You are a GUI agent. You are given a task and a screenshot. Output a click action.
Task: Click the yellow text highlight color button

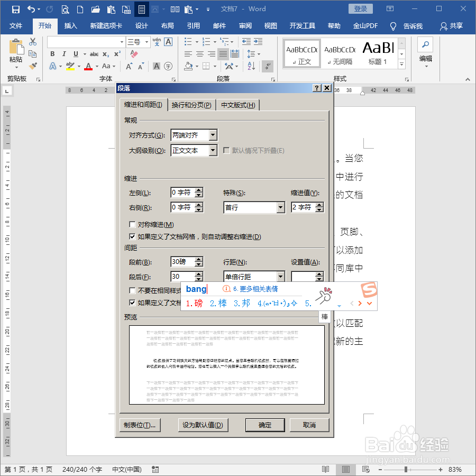pos(70,66)
